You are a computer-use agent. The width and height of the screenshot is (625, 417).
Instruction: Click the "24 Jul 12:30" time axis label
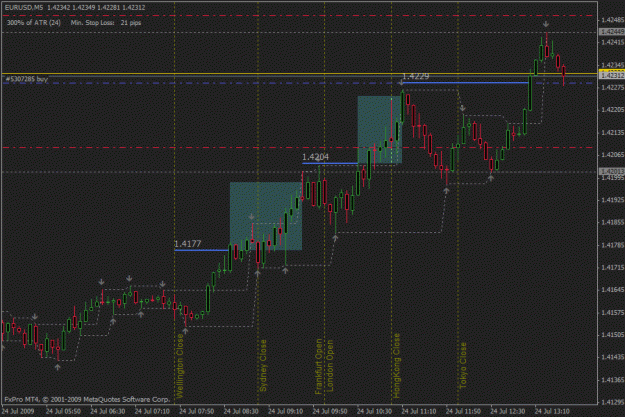(508, 411)
